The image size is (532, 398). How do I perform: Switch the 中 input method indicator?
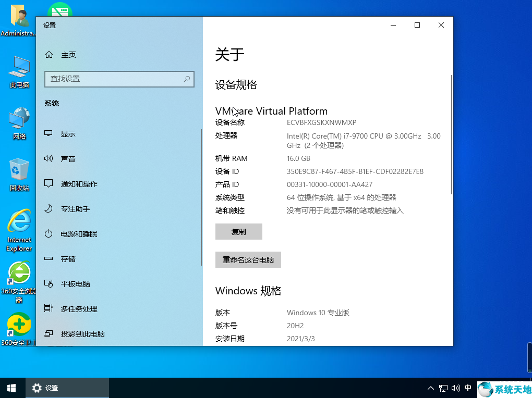click(x=468, y=388)
